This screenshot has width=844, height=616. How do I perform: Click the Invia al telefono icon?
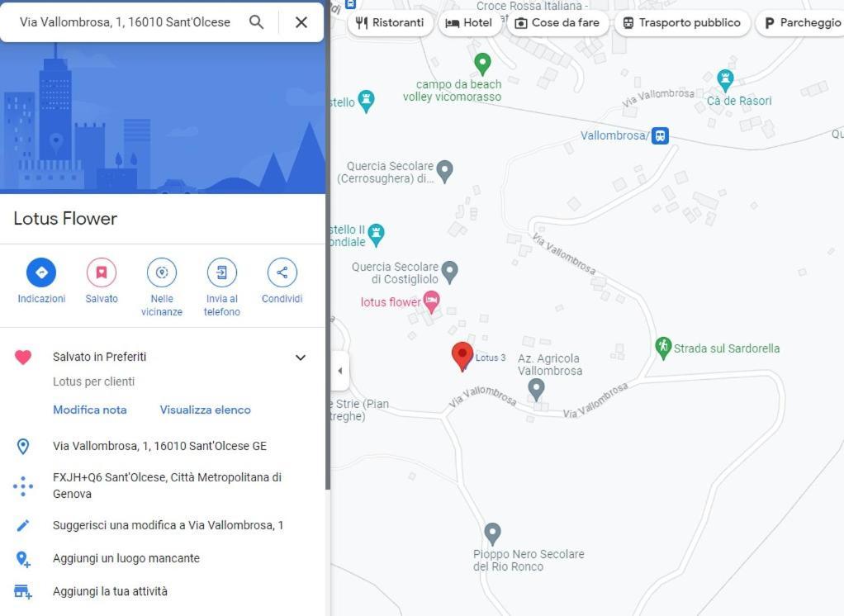point(222,272)
